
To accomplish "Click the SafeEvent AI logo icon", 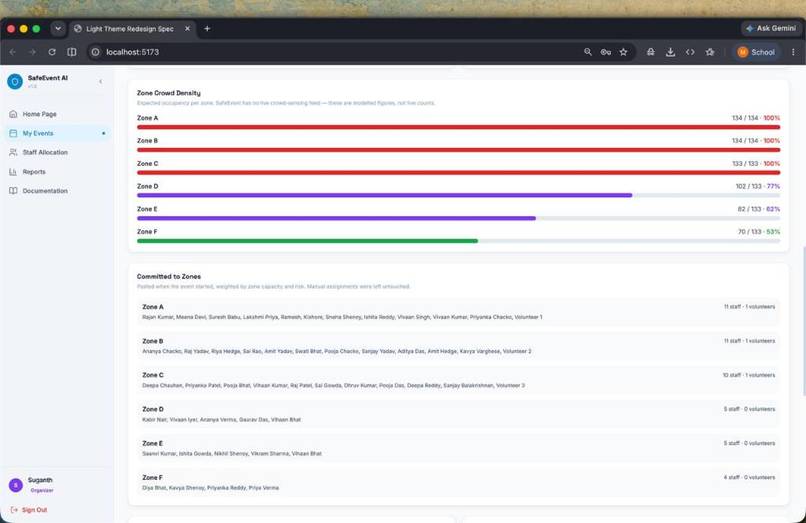I will [x=15, y=81].
